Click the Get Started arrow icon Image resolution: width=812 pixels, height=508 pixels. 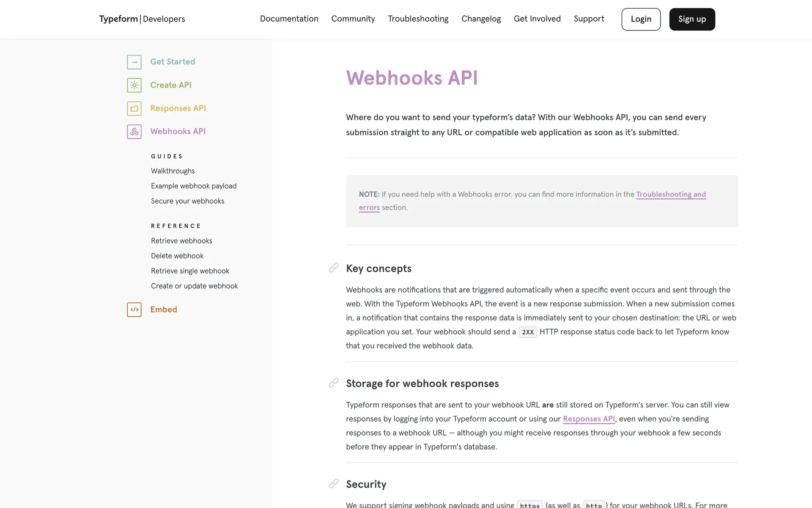[134, 62]
